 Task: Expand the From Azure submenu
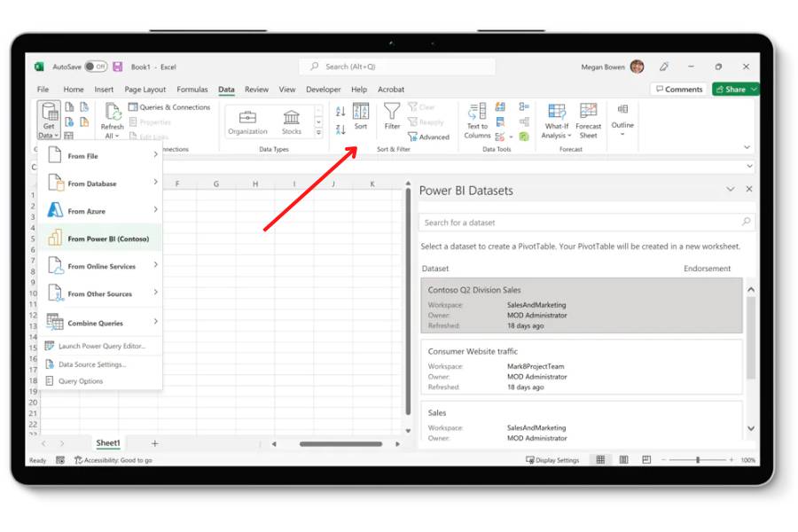[x=101, y=210]
